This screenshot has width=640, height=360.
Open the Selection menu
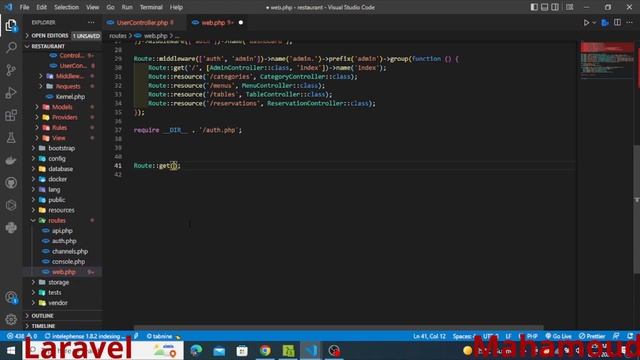tap(67, 7)
